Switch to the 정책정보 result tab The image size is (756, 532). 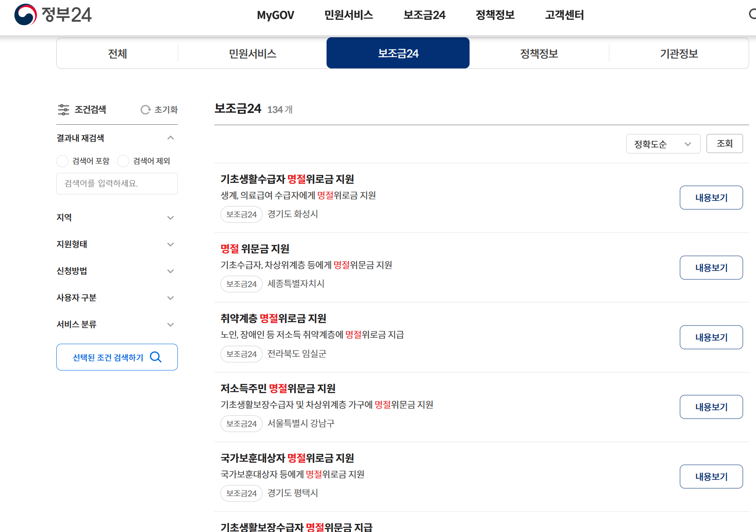[539, 53]
